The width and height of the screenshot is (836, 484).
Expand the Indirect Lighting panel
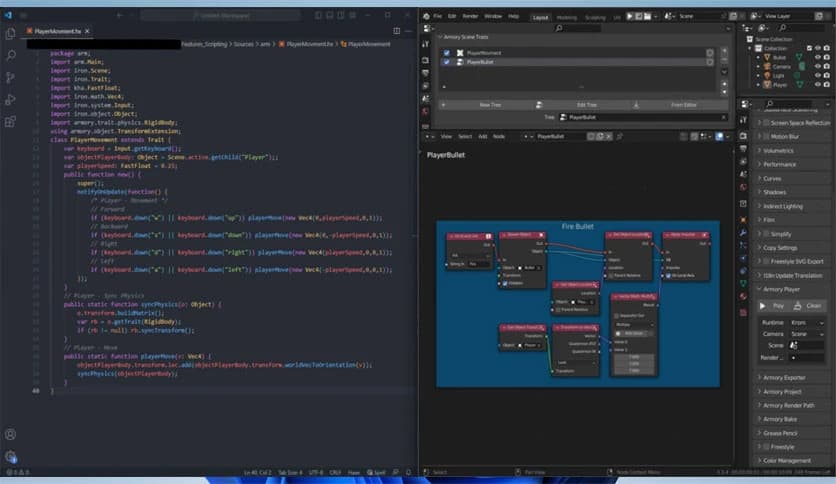[759, 206]
